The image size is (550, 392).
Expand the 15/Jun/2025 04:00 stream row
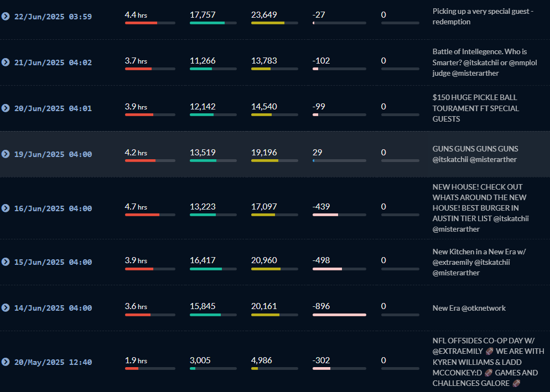(x=6, y=262)
